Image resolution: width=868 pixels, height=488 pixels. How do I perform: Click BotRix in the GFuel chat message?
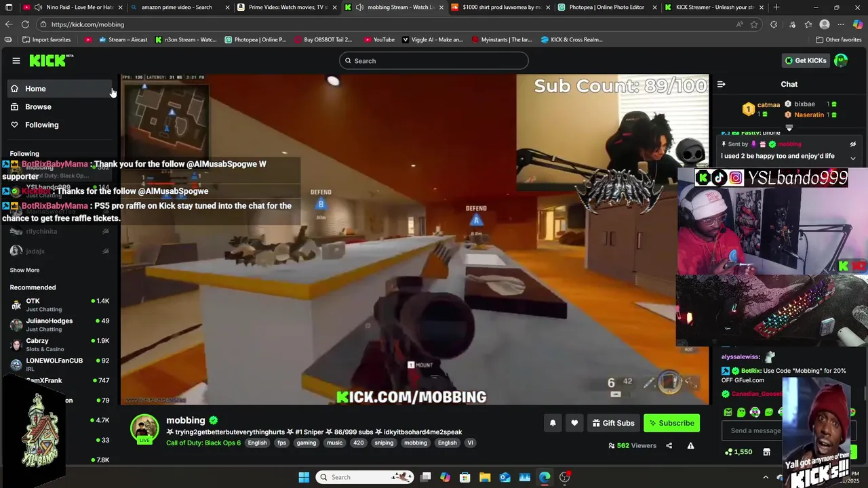tap(751, 371)
